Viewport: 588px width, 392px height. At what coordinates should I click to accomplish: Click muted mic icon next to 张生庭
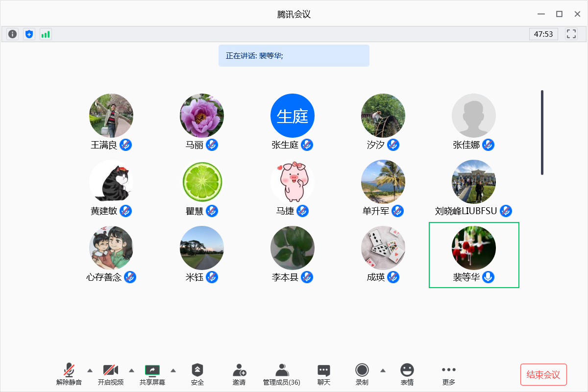[307, 145]
